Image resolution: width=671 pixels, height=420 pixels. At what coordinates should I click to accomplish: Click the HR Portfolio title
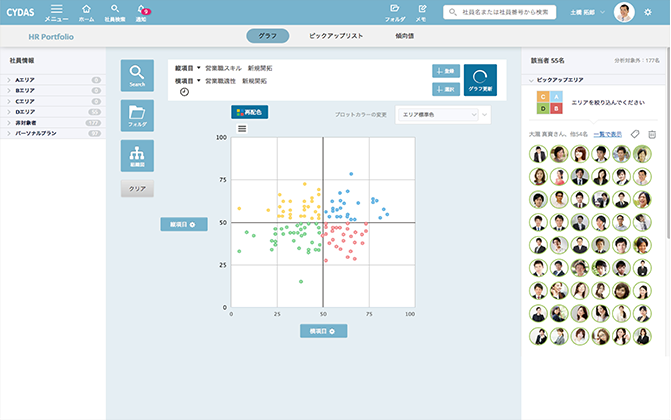tap(51, 37)
